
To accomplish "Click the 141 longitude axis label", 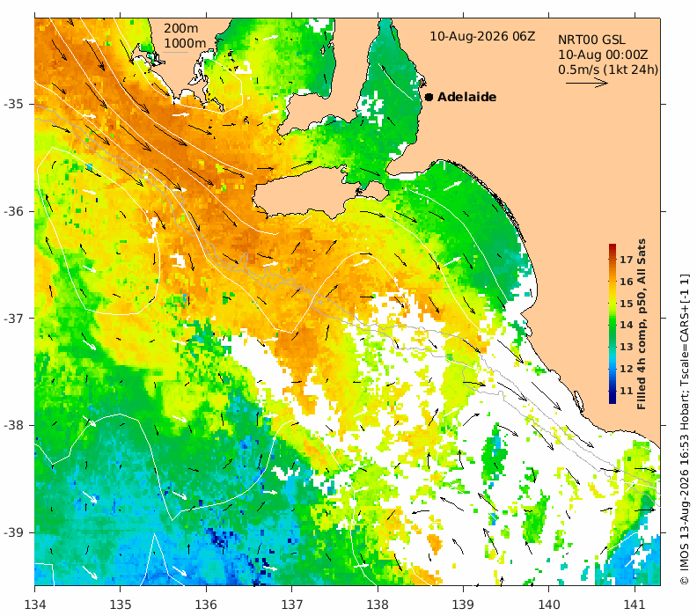I will (x=635, y=605).
